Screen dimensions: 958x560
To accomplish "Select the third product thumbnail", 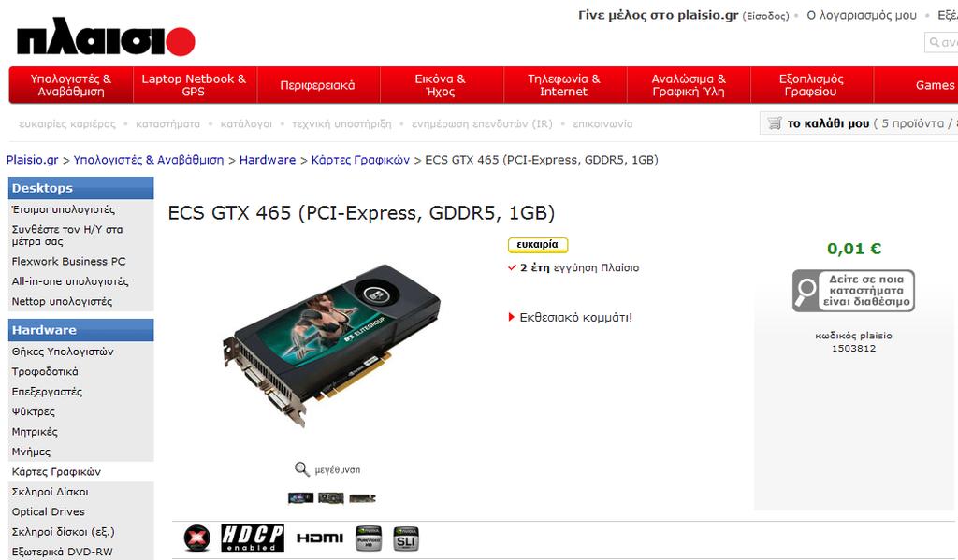I will (x=362, y=498).
